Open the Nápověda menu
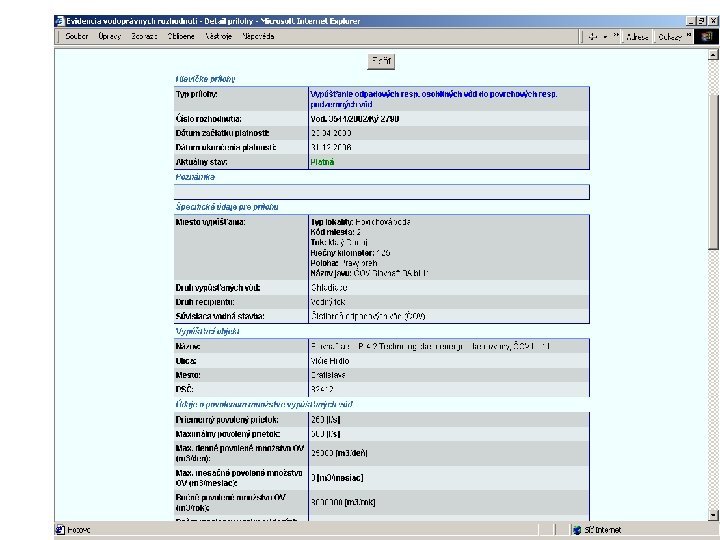This screenshot has height=540, width=720. pyautogui.click(x=258, y=36)
